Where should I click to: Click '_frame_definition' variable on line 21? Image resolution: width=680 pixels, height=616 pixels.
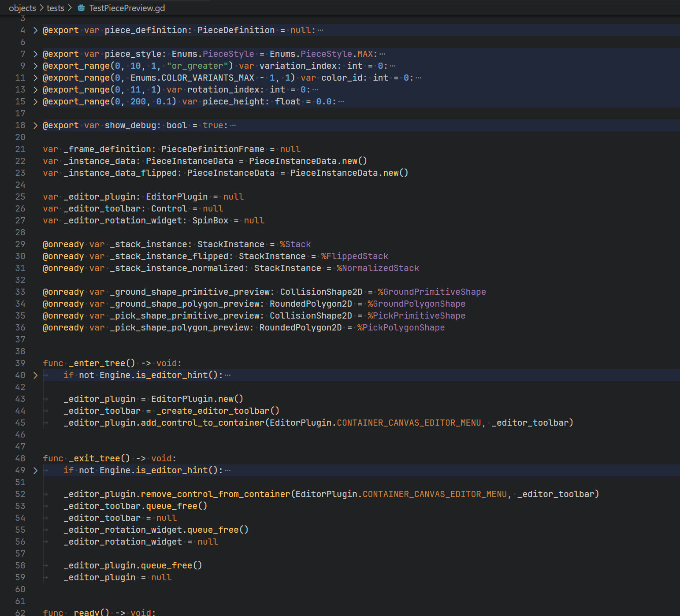tap(108, 149)
